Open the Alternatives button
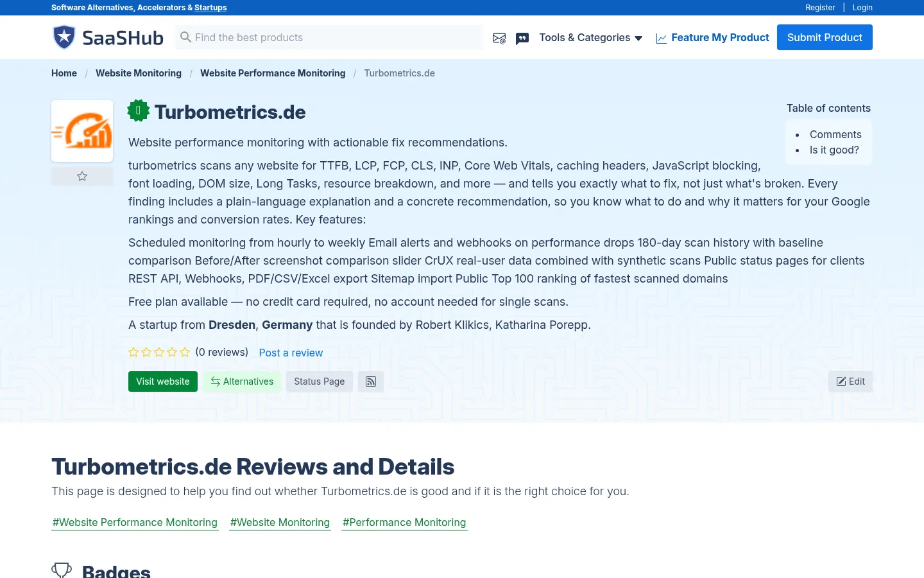Screen dimensions: 924x578 (x=242, y=381)
